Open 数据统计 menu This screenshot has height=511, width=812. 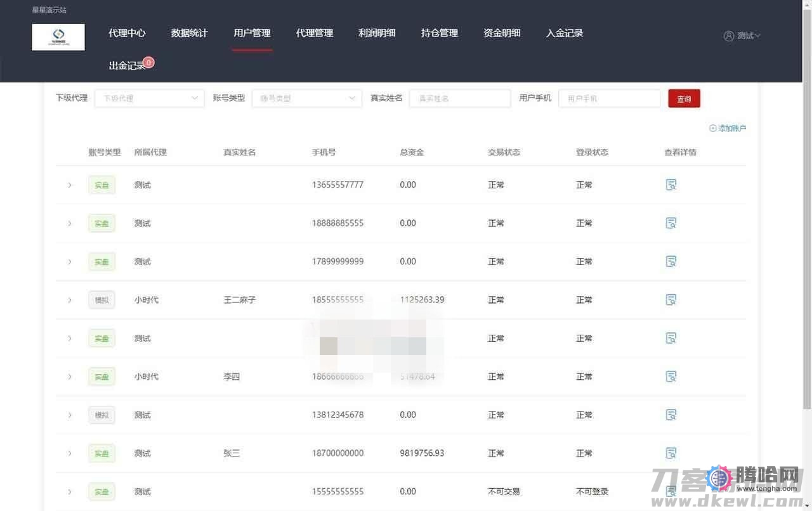pos(189,33)
